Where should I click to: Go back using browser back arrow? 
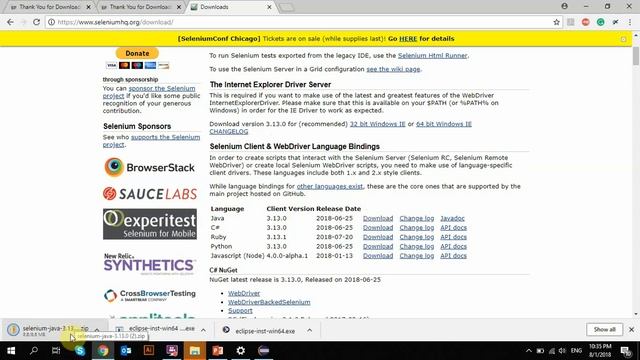tap(10, 22)
